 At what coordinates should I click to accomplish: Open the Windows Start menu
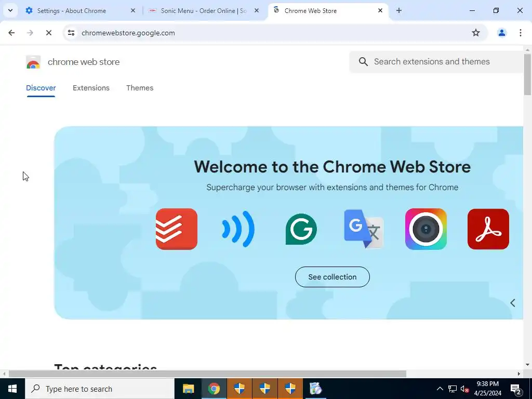(12, 389)
